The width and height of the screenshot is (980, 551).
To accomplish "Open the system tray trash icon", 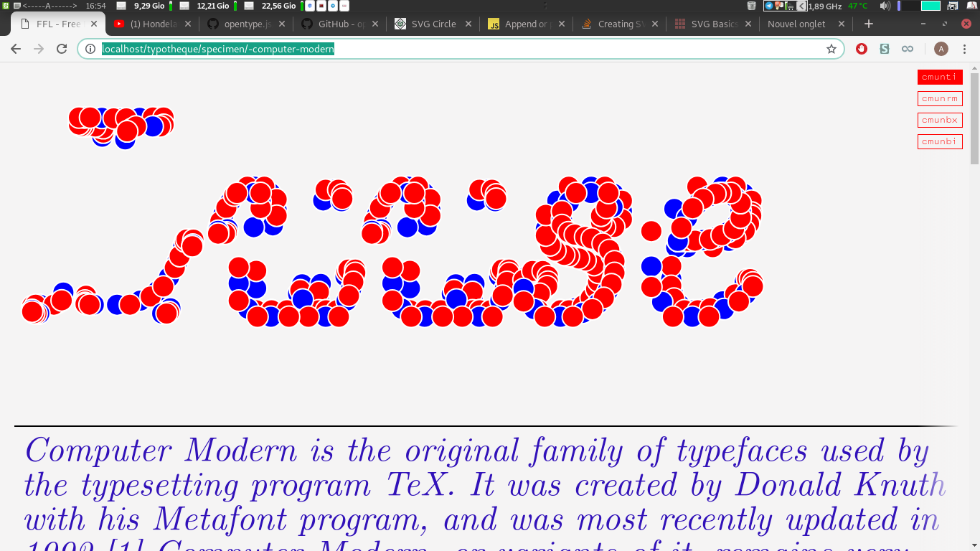I will click(x=751, y=6).
